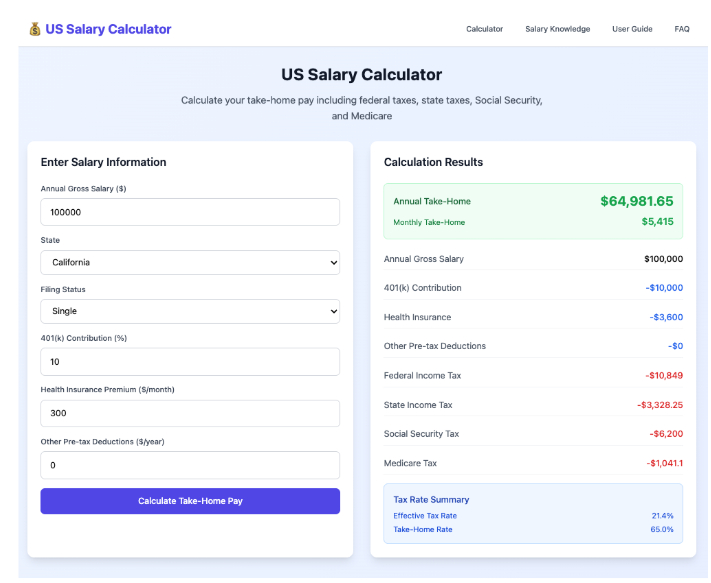This screenshot has width=711, height=583.
Task: Open the Filing Status dropdown
Action: point(190,311)
